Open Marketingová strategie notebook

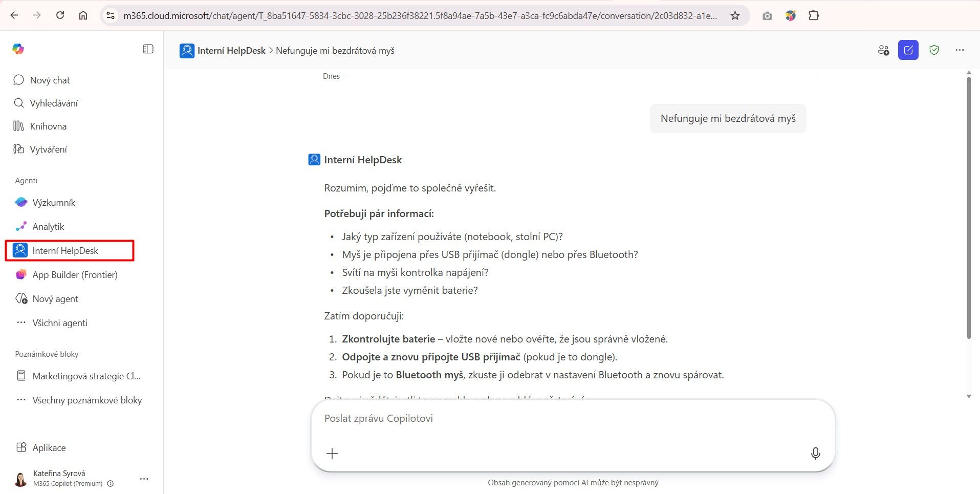[x=87, y=375]
